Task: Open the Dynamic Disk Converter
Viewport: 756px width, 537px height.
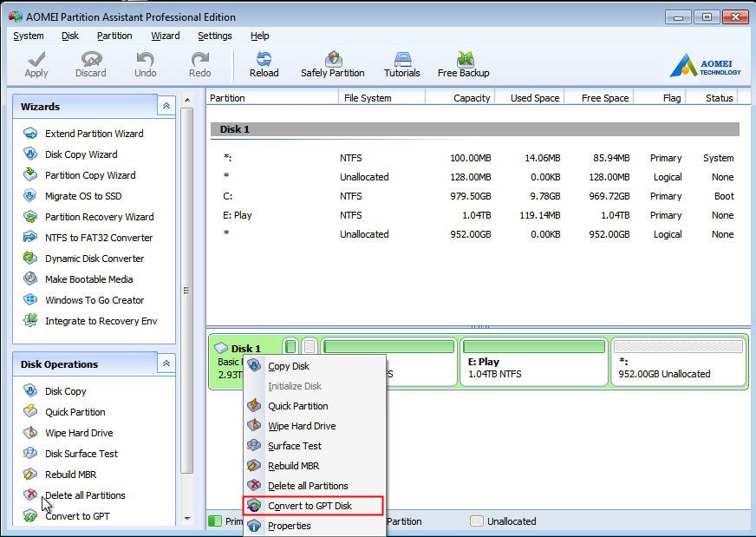Action: [x=84, y=259]
